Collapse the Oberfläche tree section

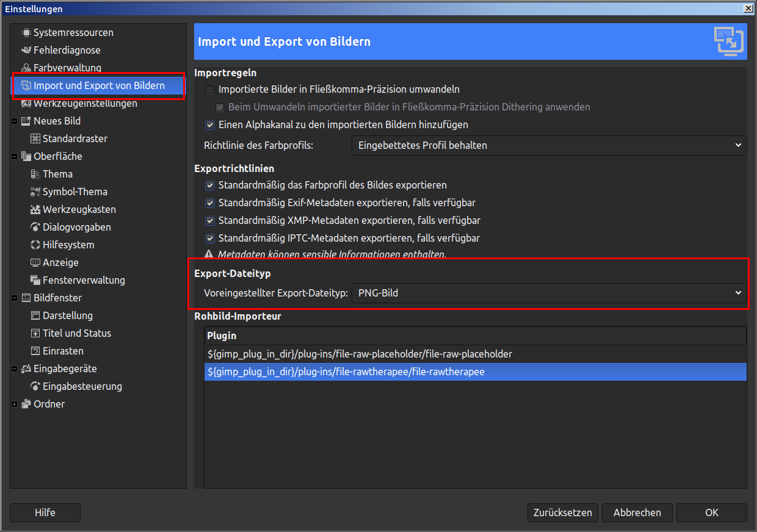pos(14,157)
